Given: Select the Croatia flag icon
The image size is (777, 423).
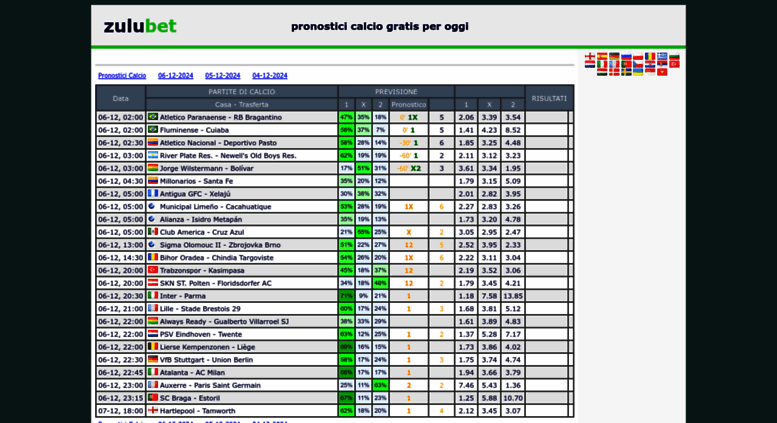Looking at the screenshot, I should (x=650, y=64).
